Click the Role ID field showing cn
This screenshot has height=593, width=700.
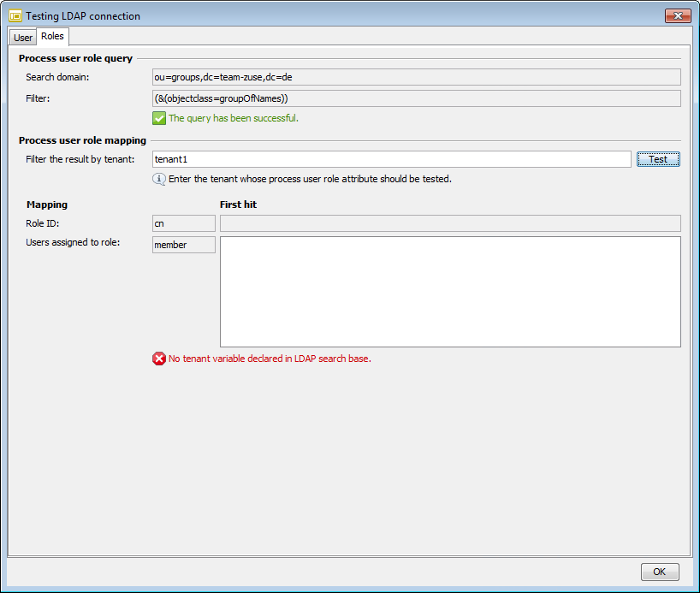183,223
